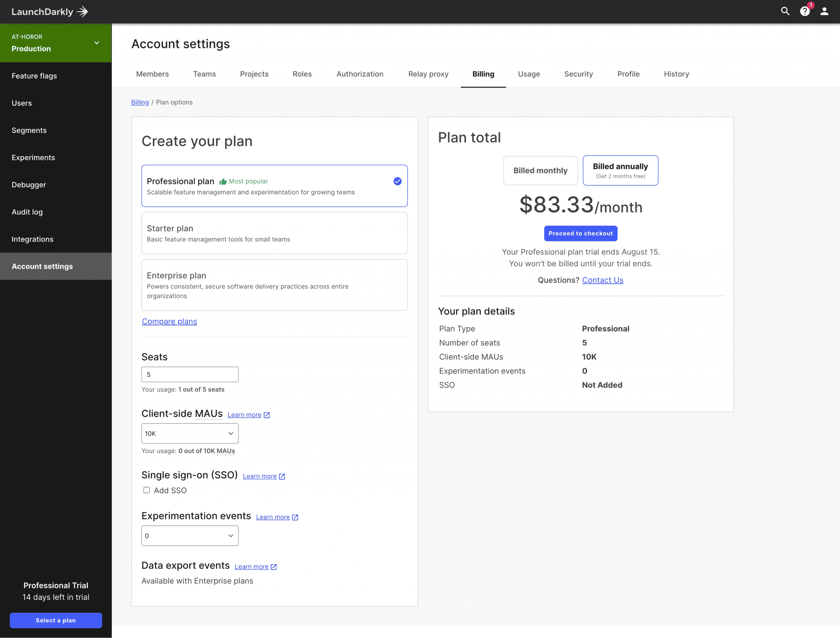Click the help/question mark icon
The height and width of the screenshot is (638, 840).
[804, 11]
